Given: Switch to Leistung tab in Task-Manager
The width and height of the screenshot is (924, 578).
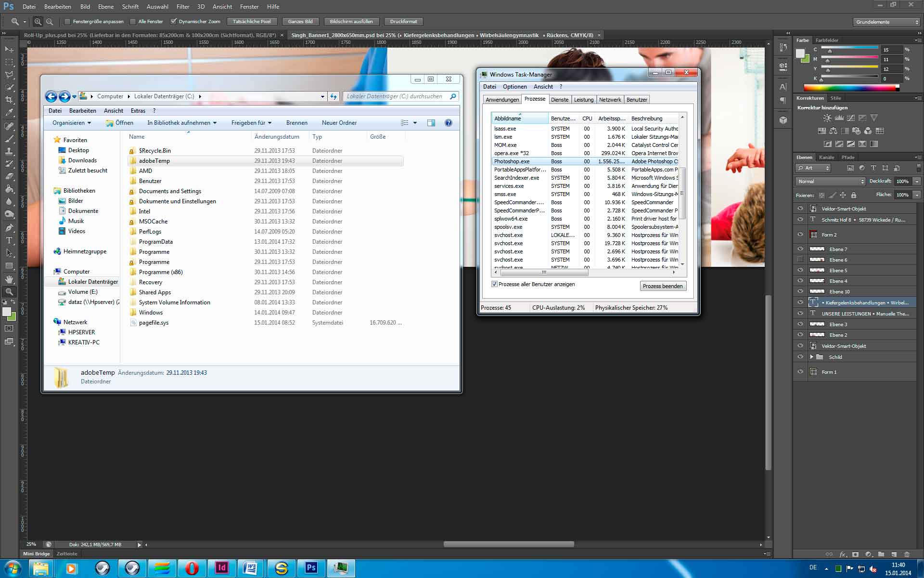Looking at the screenshot, I should point(583,100).
